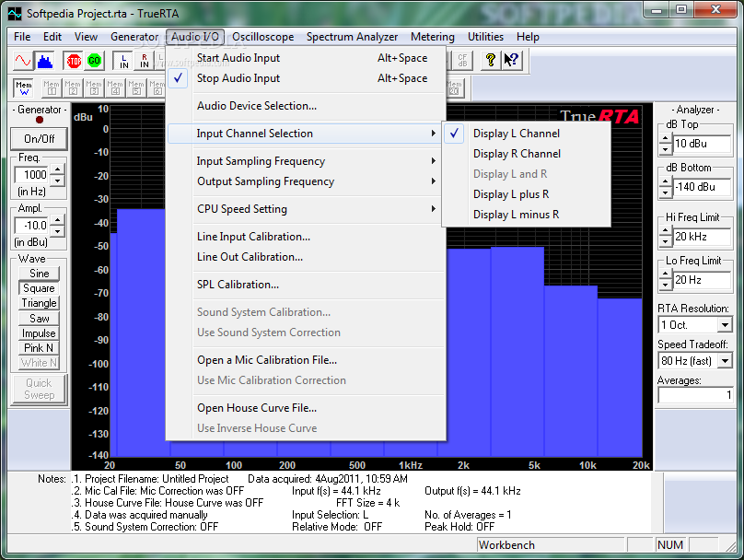
Task: Expand Input Sampling Frequency submenu
Action: (306, 161)
